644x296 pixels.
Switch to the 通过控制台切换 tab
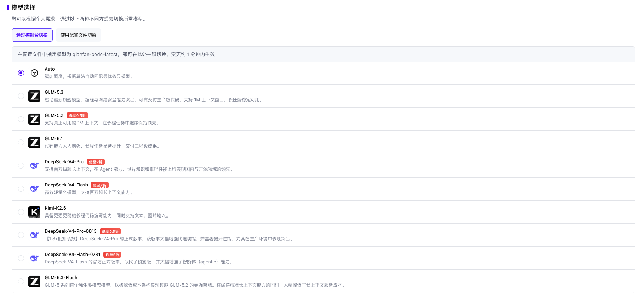(32, 35)
